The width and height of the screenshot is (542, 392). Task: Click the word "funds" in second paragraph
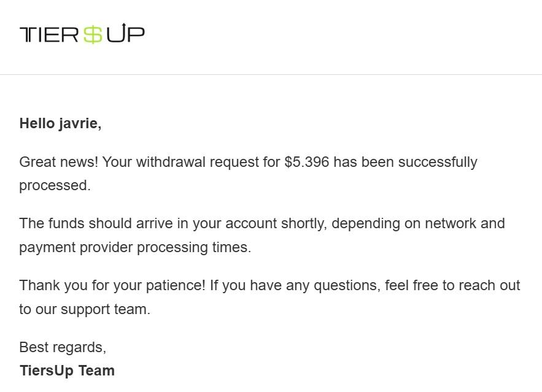click(66, 223)
